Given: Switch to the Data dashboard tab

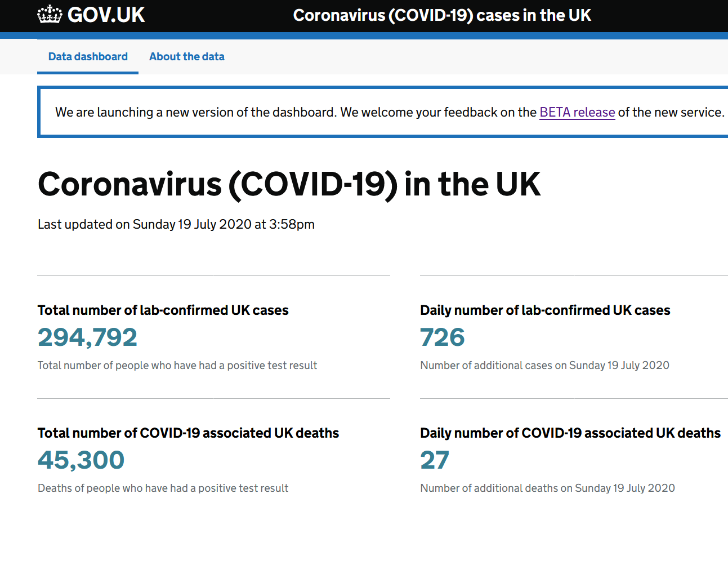Looking at the screenshot, I should click(88, 56).
